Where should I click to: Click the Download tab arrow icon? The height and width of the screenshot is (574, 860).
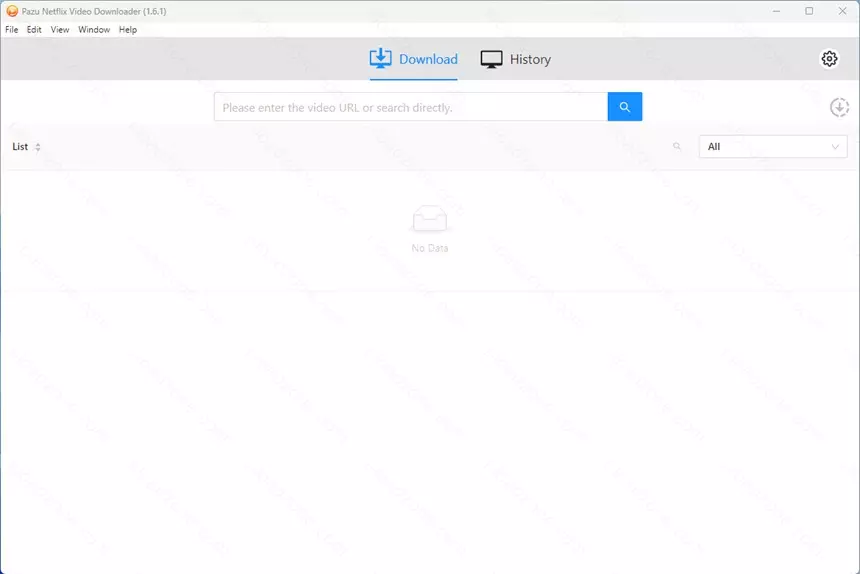coord(380,59)
